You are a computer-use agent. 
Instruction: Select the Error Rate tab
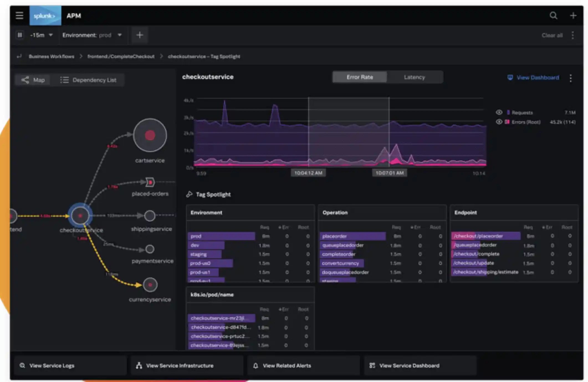[x=359, y=77]
